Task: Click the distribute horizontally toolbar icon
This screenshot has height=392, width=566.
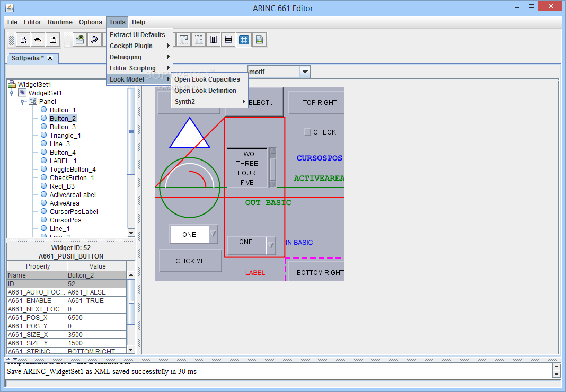Action: [214, 40]
